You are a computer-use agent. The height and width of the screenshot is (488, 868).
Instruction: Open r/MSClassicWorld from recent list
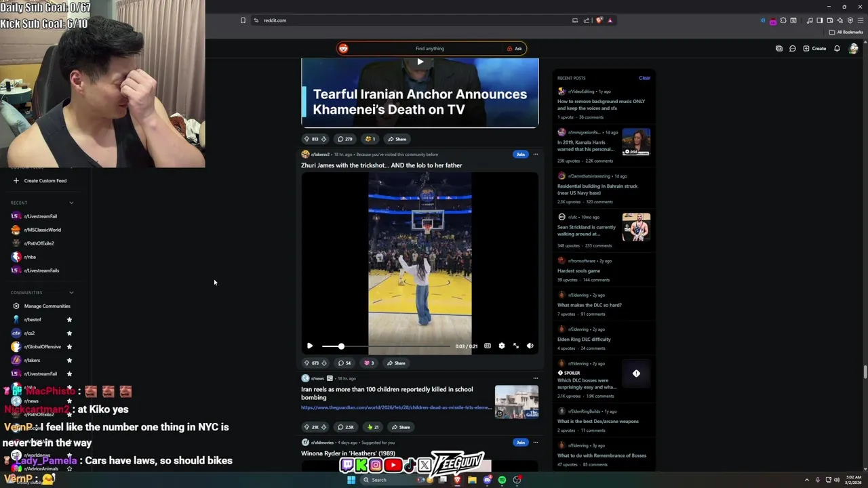(x=42, y=230)
